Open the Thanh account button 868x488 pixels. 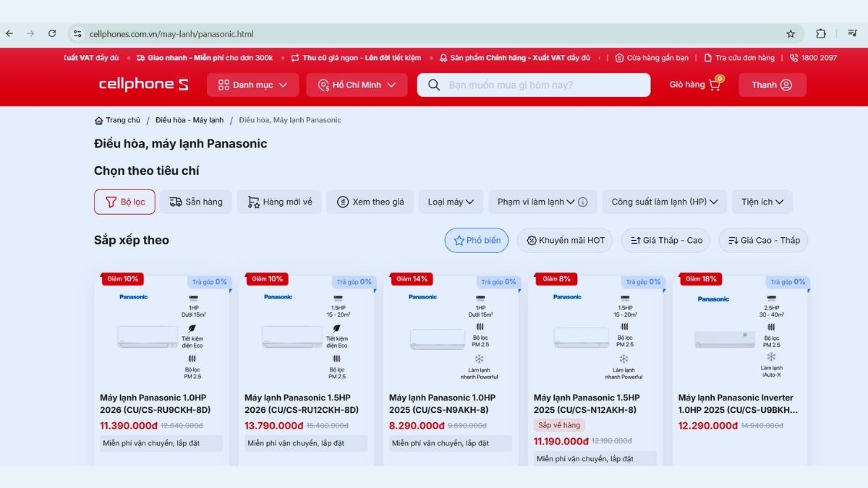772,85
